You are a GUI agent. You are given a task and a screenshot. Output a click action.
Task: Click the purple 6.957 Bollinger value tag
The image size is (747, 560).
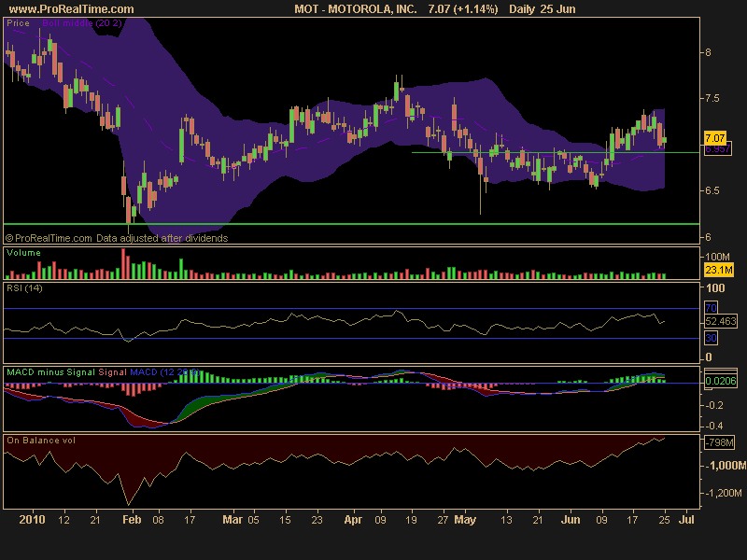click(x=717, y=149)
